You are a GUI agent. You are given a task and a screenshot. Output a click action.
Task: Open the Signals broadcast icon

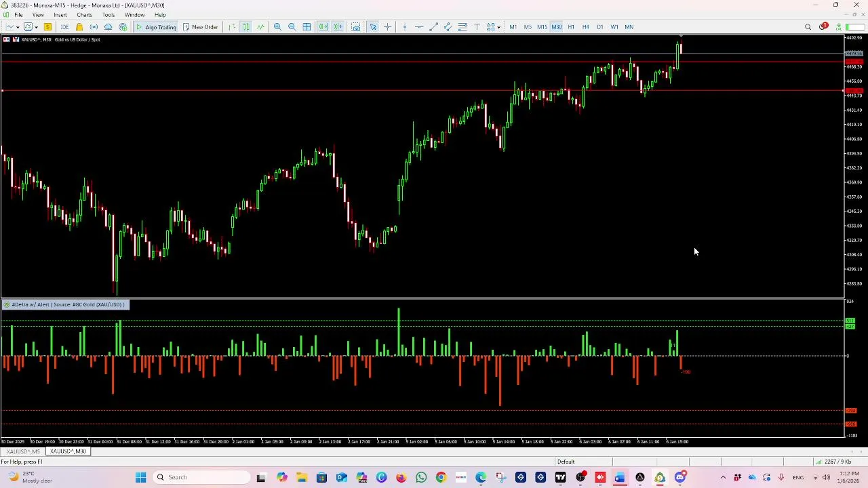pos(94,27)
